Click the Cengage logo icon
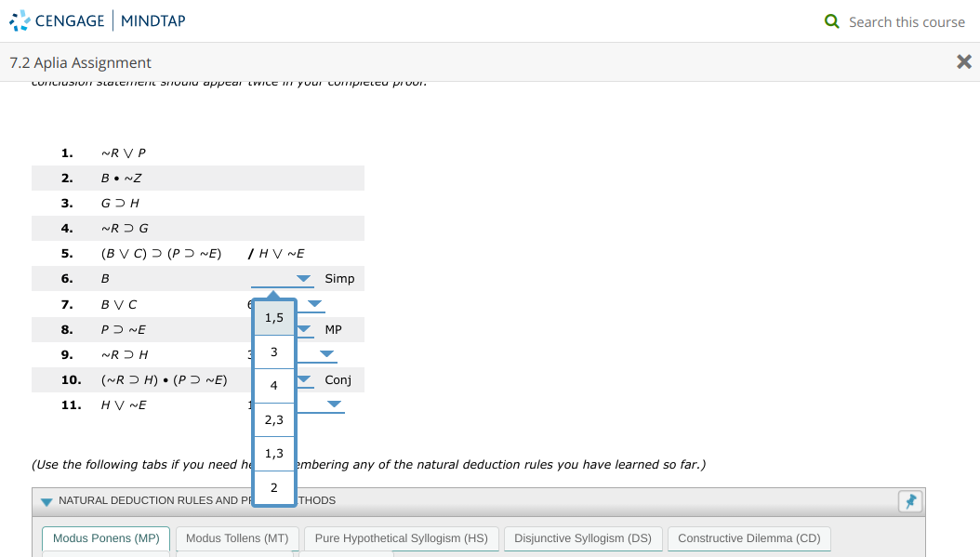Screen dimensions: 980x557 (19, 20)
